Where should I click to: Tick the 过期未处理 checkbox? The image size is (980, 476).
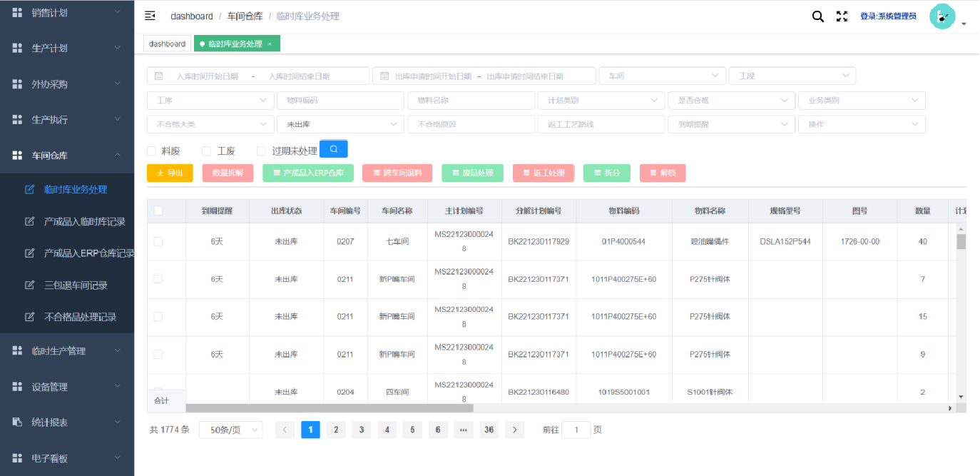coord(261,151)
